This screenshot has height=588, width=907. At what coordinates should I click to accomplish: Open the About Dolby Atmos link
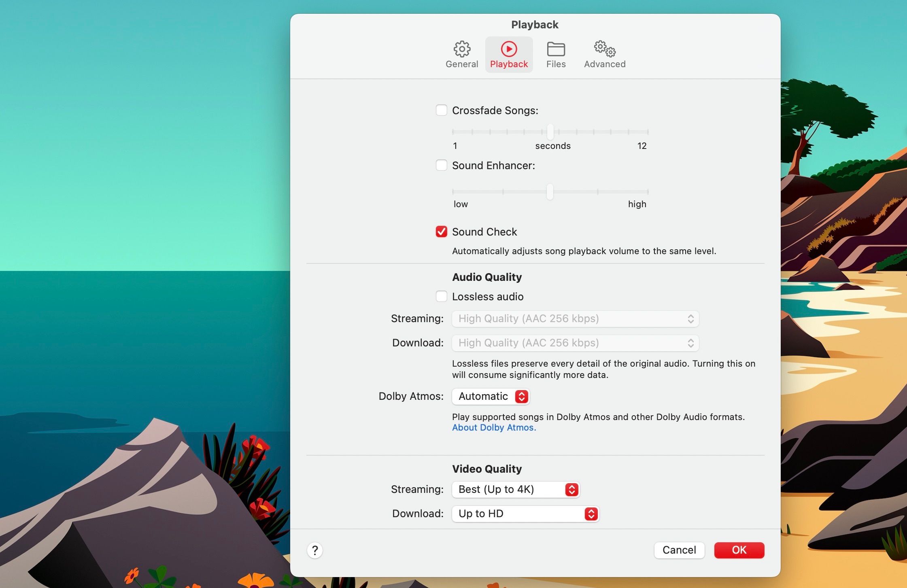coord(494,428)
